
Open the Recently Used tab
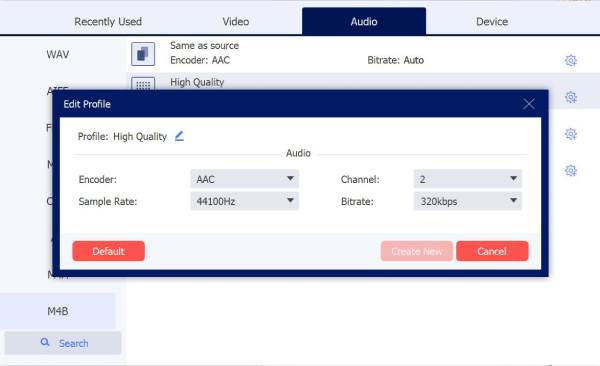[108, 21]
